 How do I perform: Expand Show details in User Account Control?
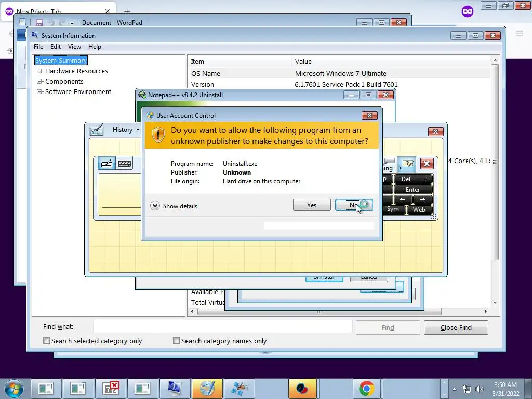point(174,206)
